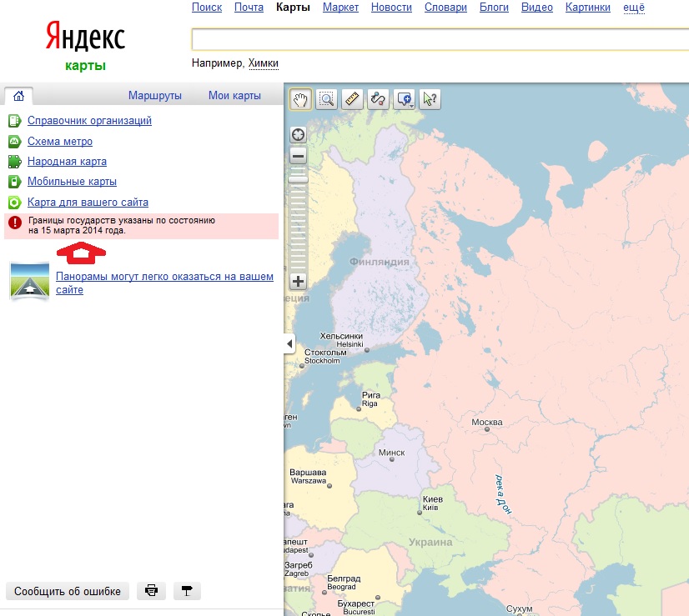Click the Стокгольм label on map
The height and width of the screenshot is (616, 689).
(x=325, y=352)
